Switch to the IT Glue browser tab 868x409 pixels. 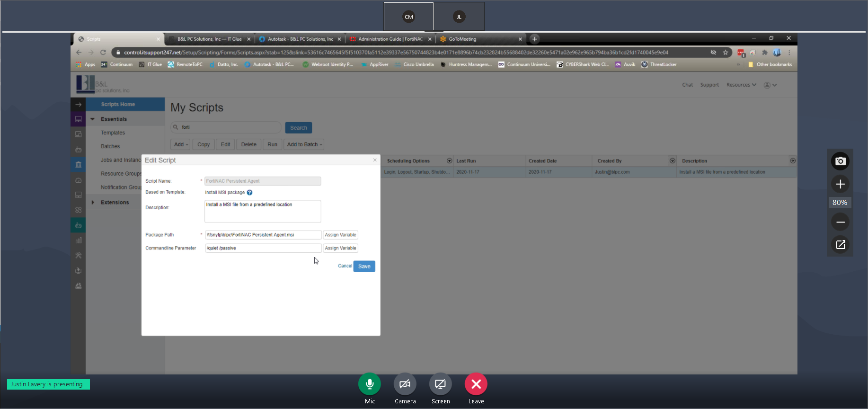point(210,39)
